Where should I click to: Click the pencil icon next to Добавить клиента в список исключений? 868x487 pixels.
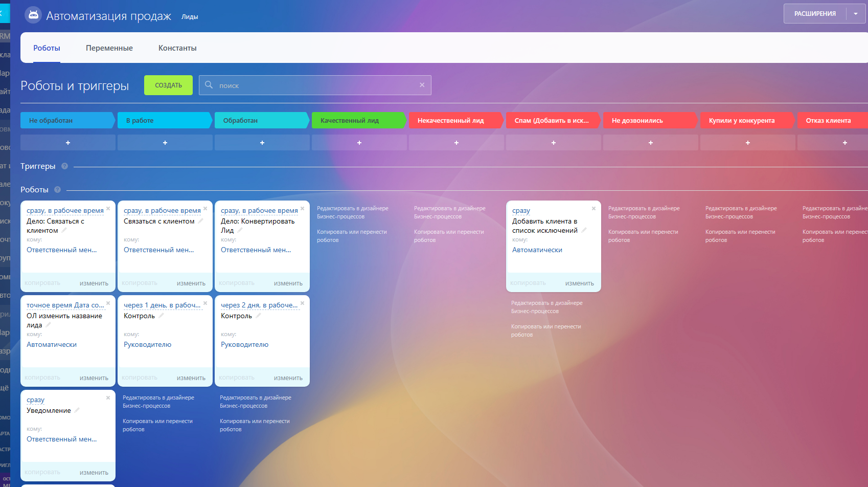click(x=584, y=230)
